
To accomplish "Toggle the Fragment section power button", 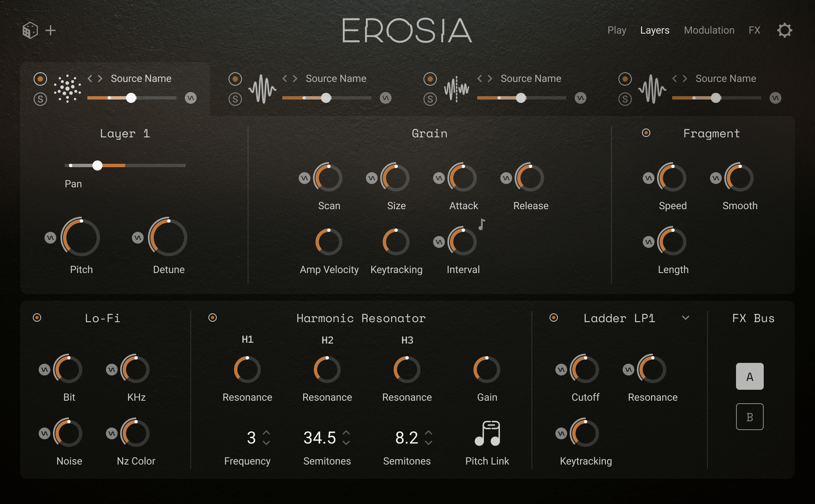I will tap(646, 133).
